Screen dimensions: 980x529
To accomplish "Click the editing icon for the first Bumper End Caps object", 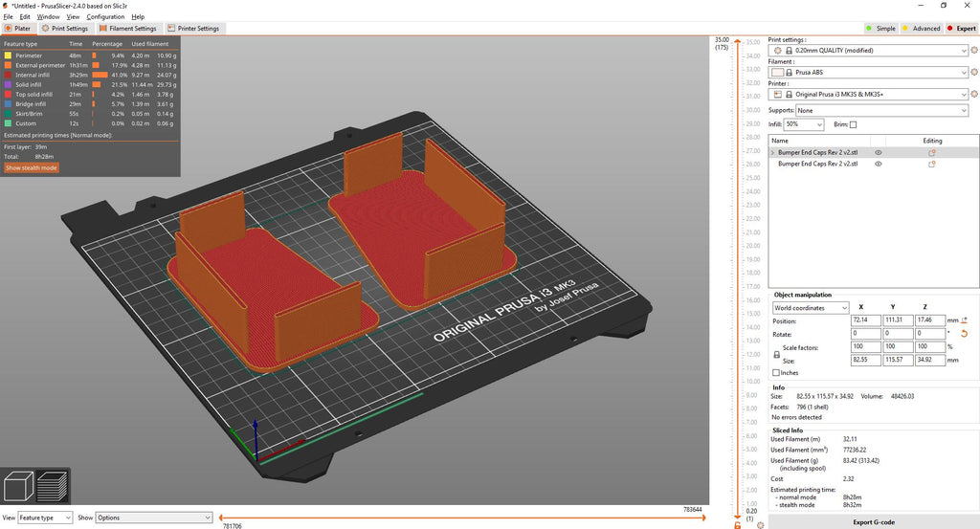I will (x=931, y=152).
